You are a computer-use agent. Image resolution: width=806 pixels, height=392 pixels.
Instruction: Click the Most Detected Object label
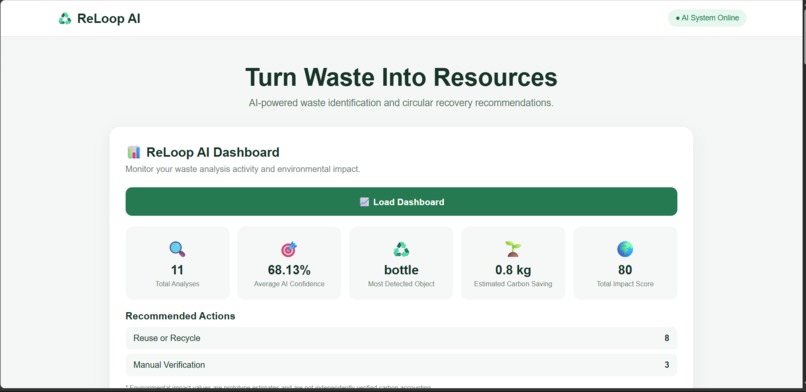pos(401,284)
